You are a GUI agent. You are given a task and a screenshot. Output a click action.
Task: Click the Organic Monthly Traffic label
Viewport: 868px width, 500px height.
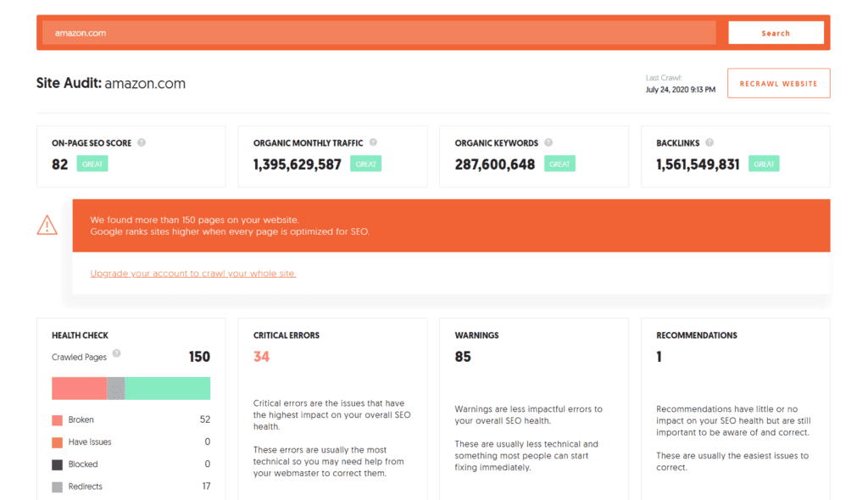click(x=309, y=143)
